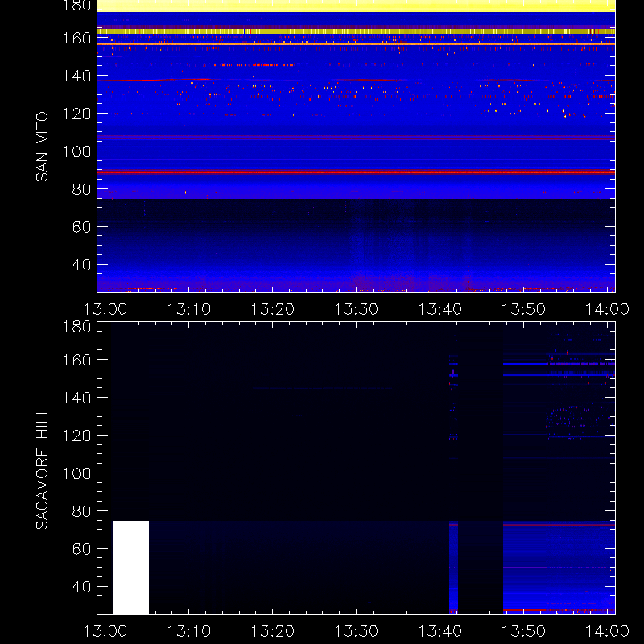
Task: Select the 80 label on San Vito axis
Action: pos(81,189)
